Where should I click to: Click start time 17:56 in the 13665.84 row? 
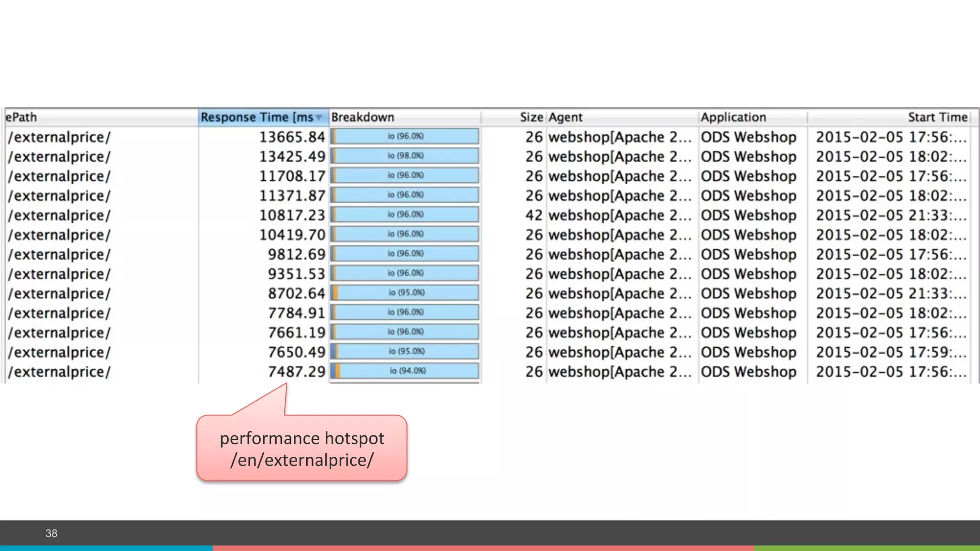(x=891, y=137)
